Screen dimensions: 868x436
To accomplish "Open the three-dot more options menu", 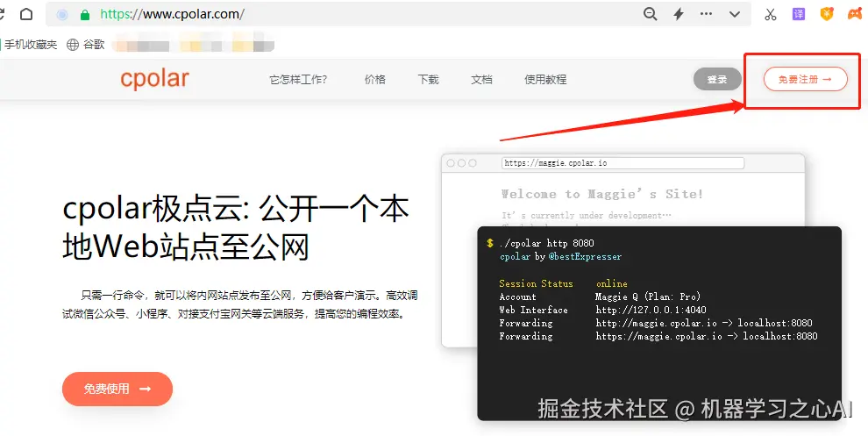I will click(706, 14).
